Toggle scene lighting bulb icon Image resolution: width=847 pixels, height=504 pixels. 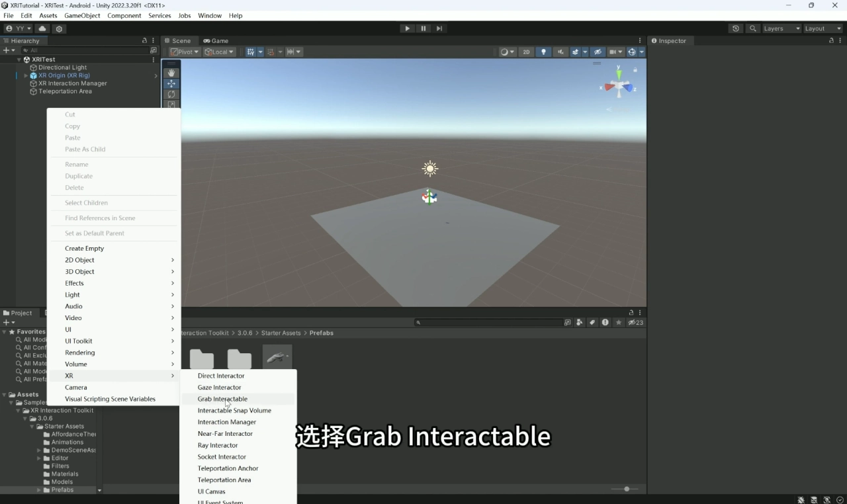coord(543,52)
